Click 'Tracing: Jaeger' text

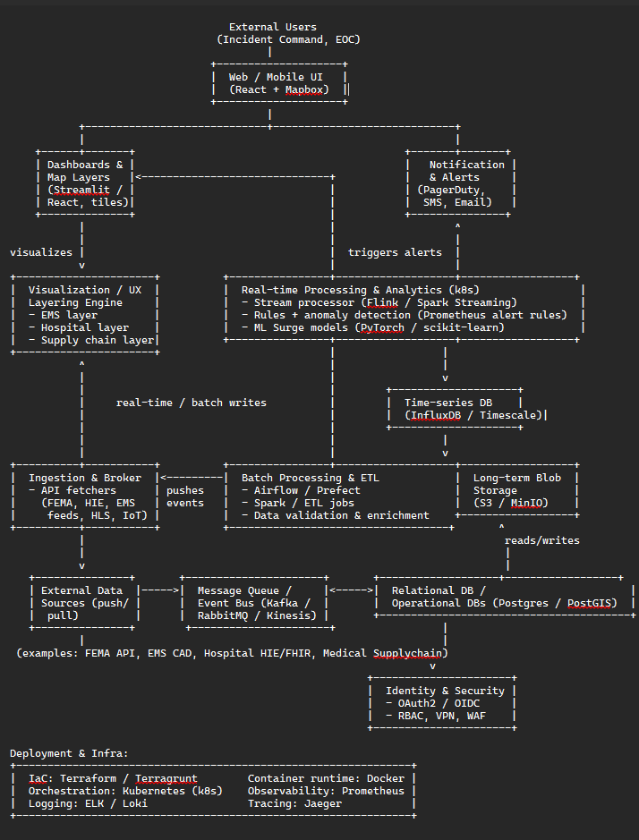click(x=294, y=803)
